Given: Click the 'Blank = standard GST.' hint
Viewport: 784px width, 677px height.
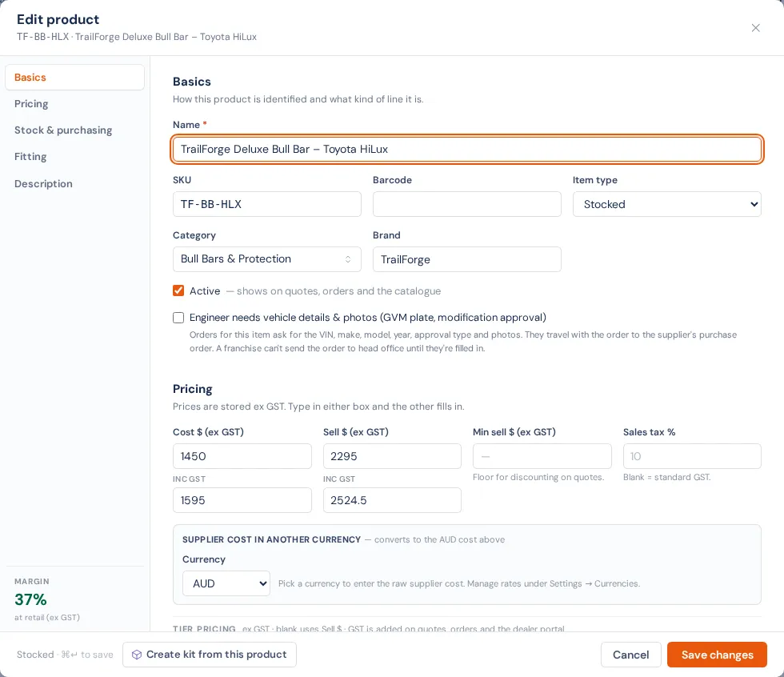Looking at the screenshot, I should pyautogui.click(x=667, y=477).
